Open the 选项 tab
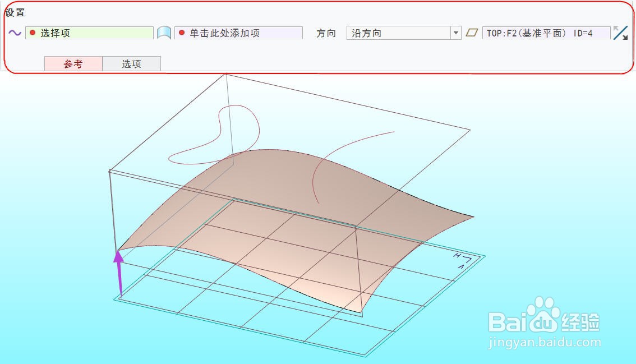Viewport: 636px width, 364px height. click(x=132, y=64)
